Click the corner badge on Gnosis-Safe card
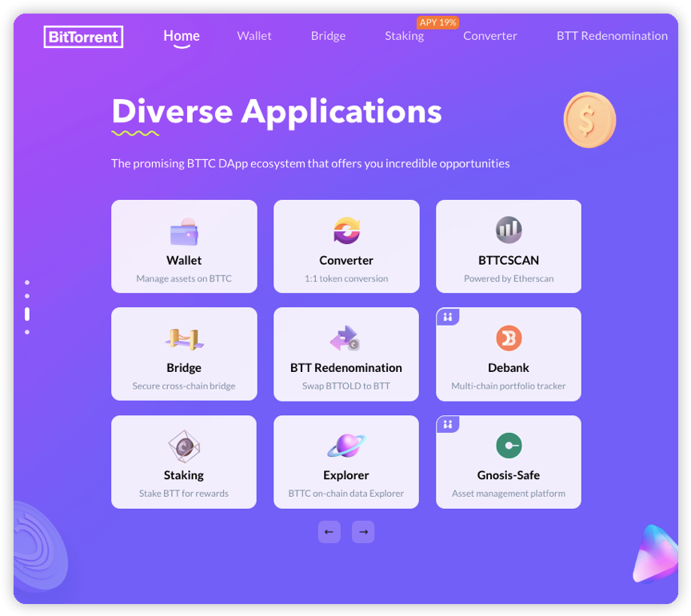This screenshot has height=616, width=691. (x=448, y=424)
